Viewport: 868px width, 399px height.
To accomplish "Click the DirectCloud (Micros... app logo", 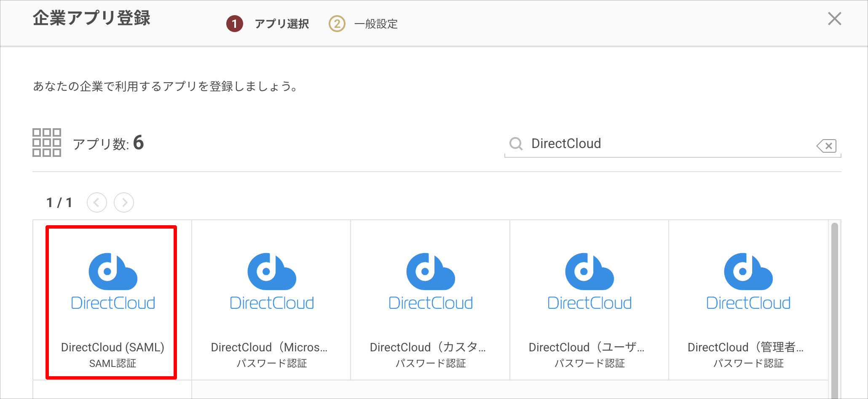I will [272, 282].
